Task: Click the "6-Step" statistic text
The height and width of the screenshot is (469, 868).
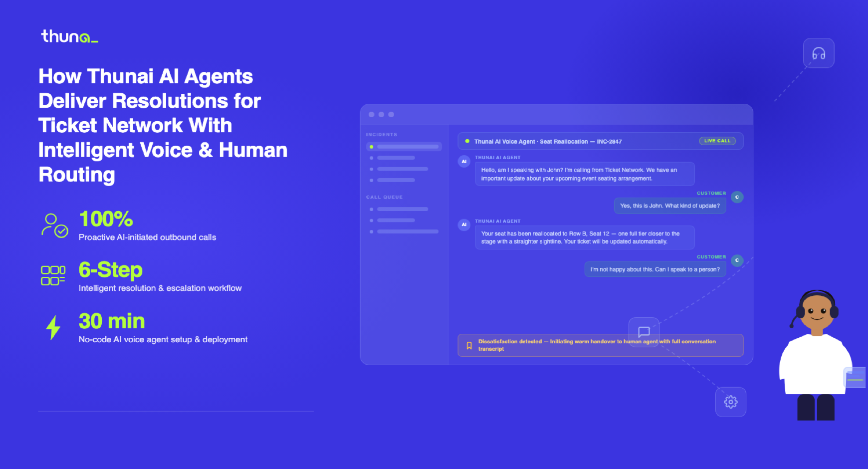Action: pos(111,270)
